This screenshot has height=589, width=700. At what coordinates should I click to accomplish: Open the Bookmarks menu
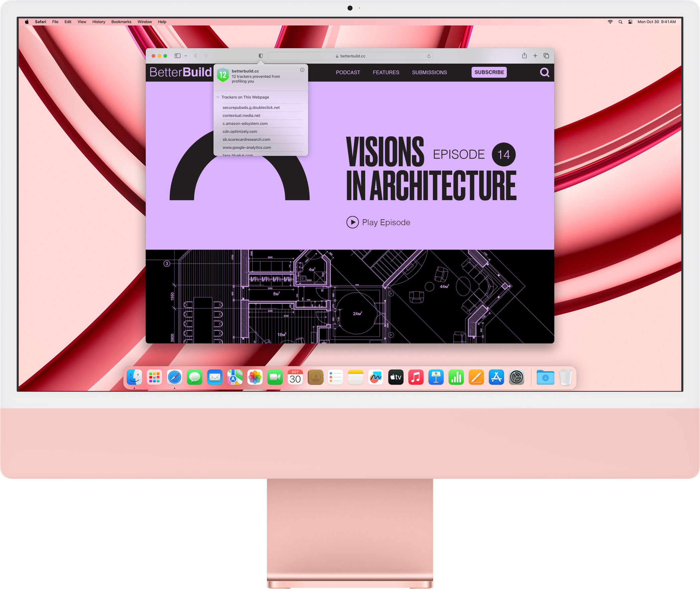[x=121, y=22]
